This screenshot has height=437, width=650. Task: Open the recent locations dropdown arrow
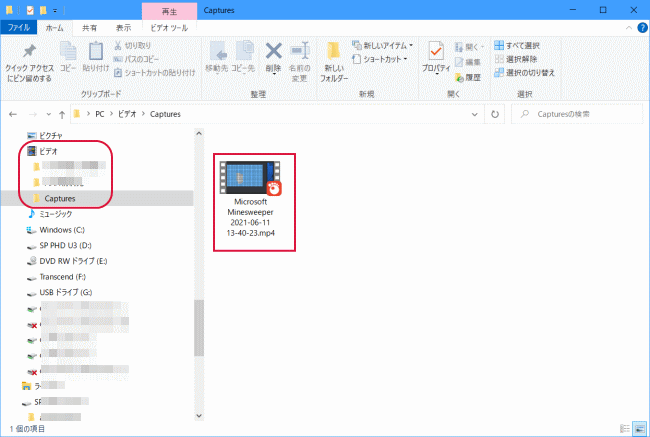(x=49, y=114)
